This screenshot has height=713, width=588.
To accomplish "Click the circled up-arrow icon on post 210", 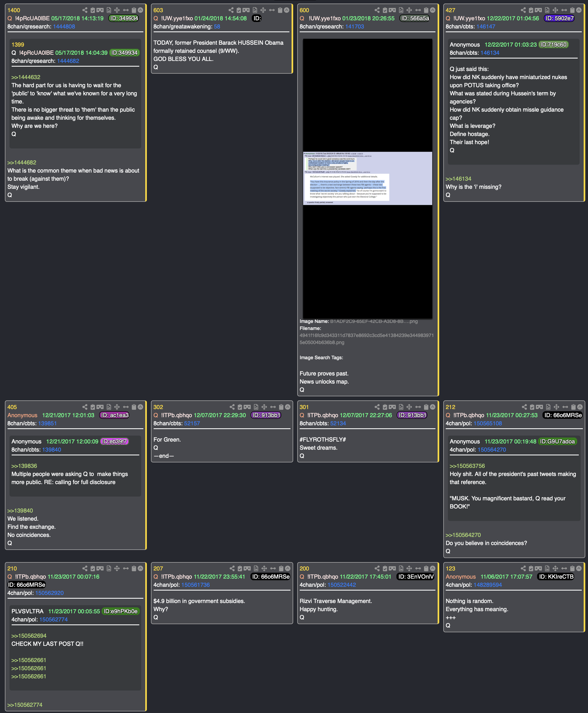I will click(x=140, y=568).
